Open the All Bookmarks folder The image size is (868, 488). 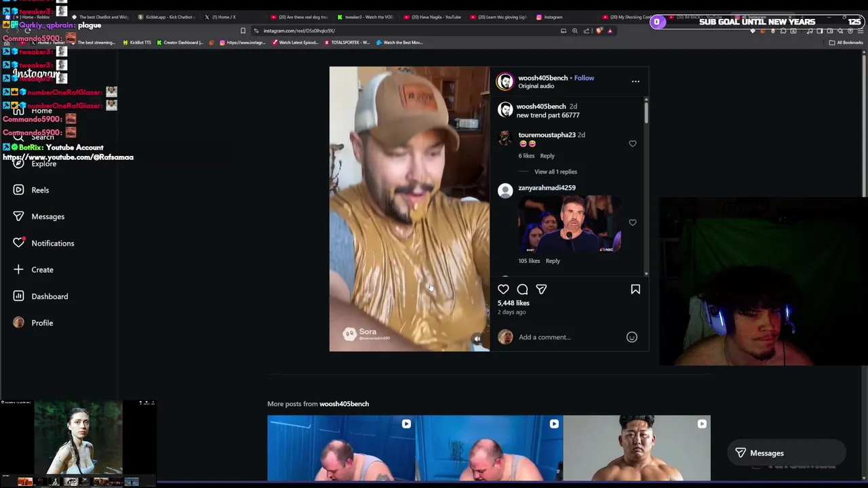point(846,43)
